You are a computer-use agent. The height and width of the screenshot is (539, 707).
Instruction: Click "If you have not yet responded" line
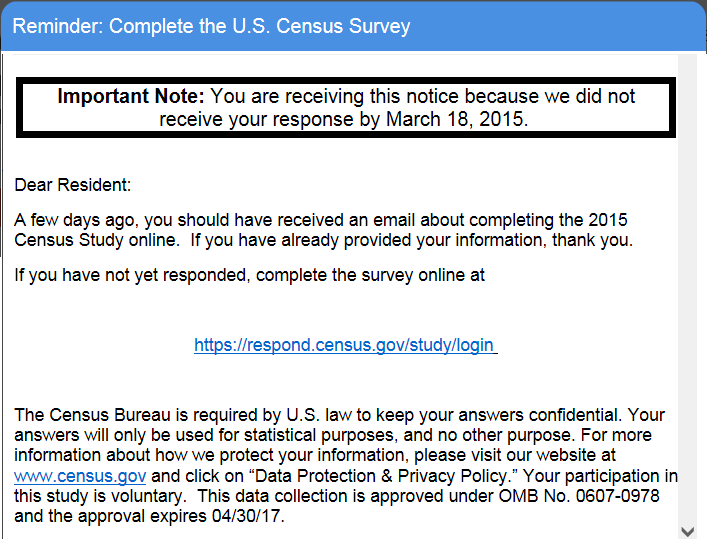[x=249, y=275]
